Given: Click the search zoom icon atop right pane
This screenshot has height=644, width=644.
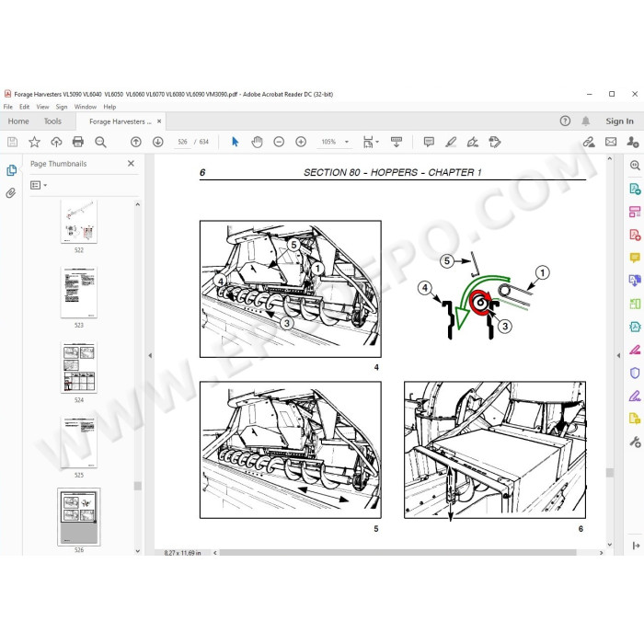Looking at the screenshot, I should click(x=635, y=166).
